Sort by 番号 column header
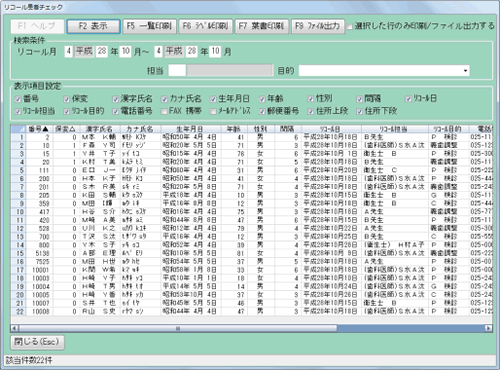Screen dimensions: 500x374 coord(39,129)
